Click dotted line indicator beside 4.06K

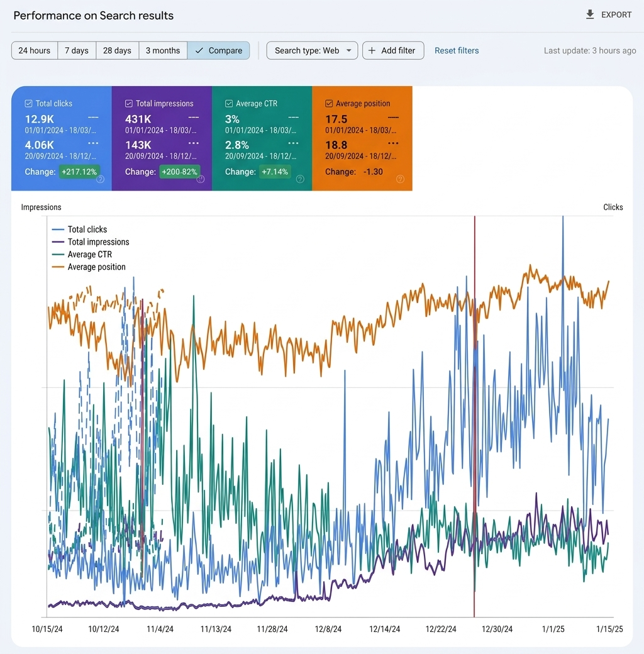[x=93, y=143]
